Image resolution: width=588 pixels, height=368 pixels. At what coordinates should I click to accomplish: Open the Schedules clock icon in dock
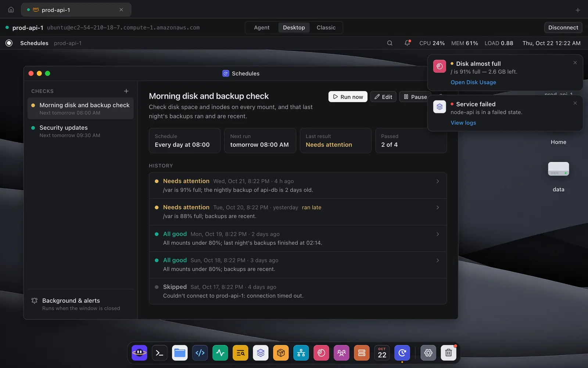[402, 353]
